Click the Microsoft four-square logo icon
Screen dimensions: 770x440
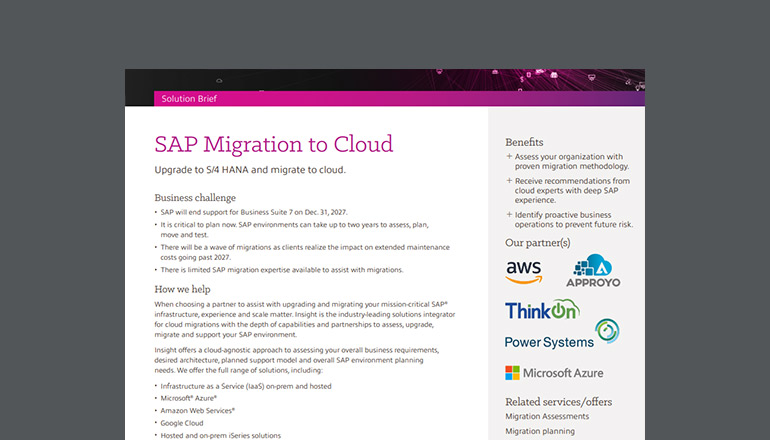point(513,373)
